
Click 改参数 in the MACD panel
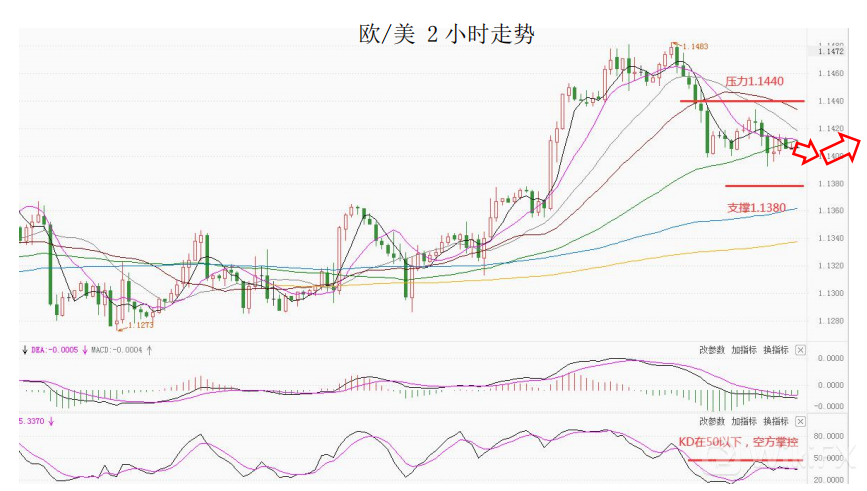pos(712,350)
